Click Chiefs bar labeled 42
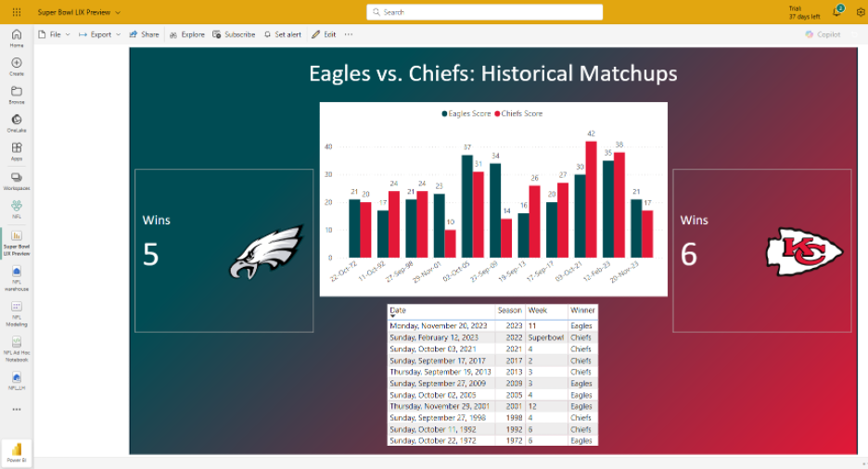 [x=592, y=199]
